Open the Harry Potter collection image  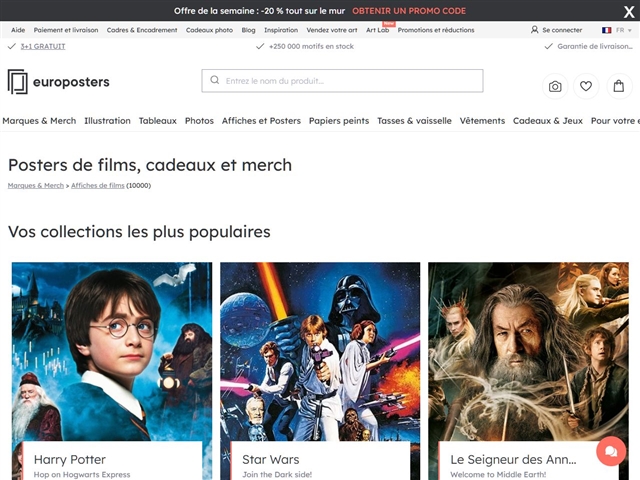(x=112, y=352)
